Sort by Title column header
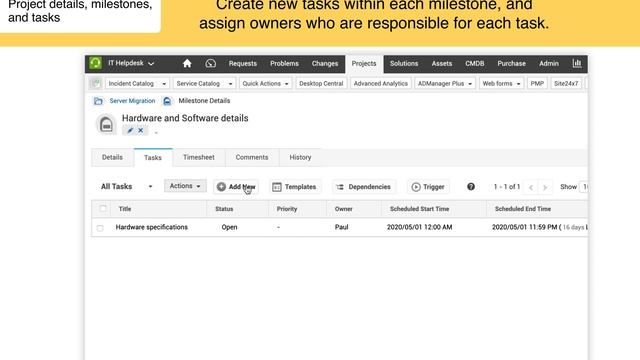640x360 pixels. click(125, 209)
